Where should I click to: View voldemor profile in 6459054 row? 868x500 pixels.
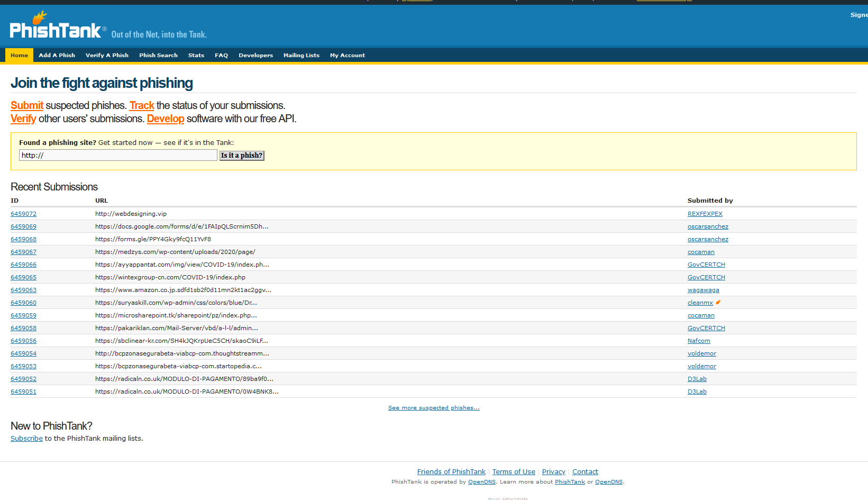pyautogui.click(x=702, y=353)
